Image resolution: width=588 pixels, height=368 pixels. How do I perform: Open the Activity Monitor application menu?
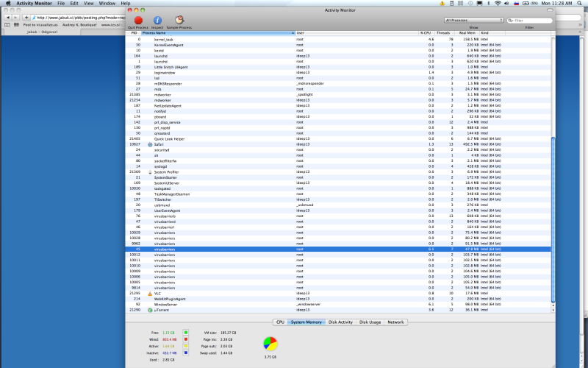click(x=34, y=3)
